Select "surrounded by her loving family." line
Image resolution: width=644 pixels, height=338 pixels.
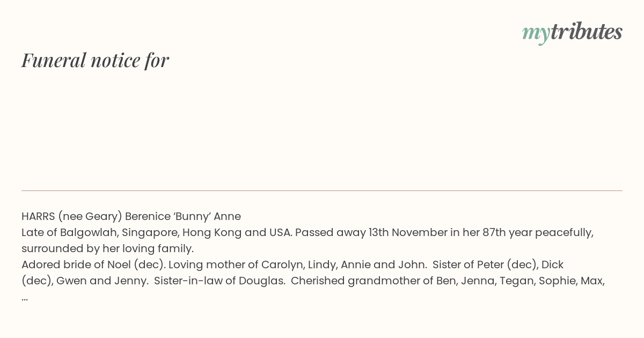(107, 248)
